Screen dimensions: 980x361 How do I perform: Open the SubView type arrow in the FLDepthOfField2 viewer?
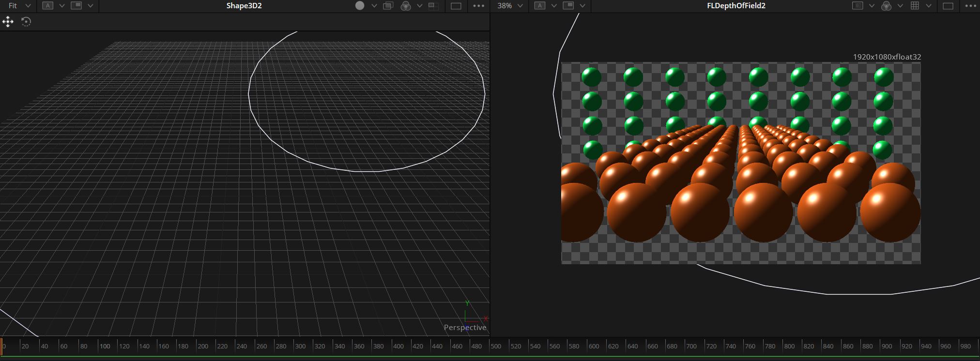(582, 6)
